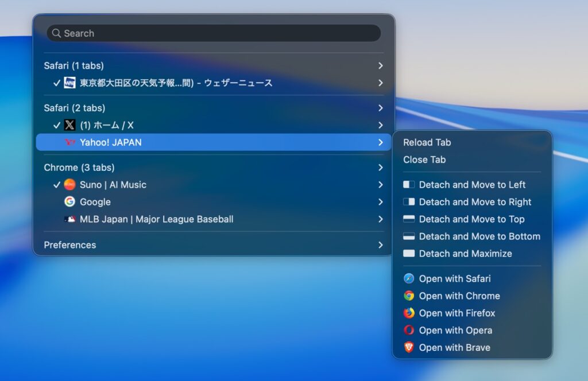Select the Safari (1 tabs) window header

pos(74,66)
